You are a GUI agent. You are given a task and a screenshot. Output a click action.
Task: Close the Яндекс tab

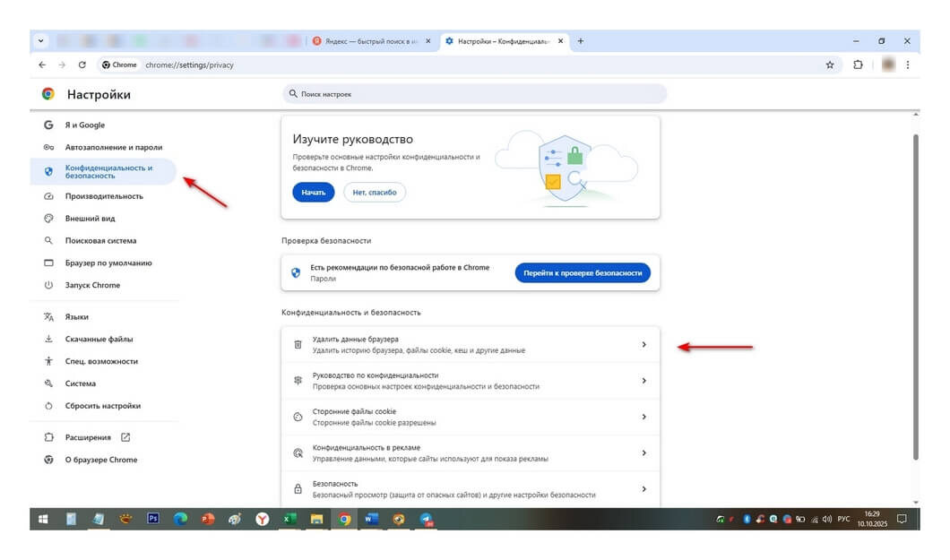(428, 41)
